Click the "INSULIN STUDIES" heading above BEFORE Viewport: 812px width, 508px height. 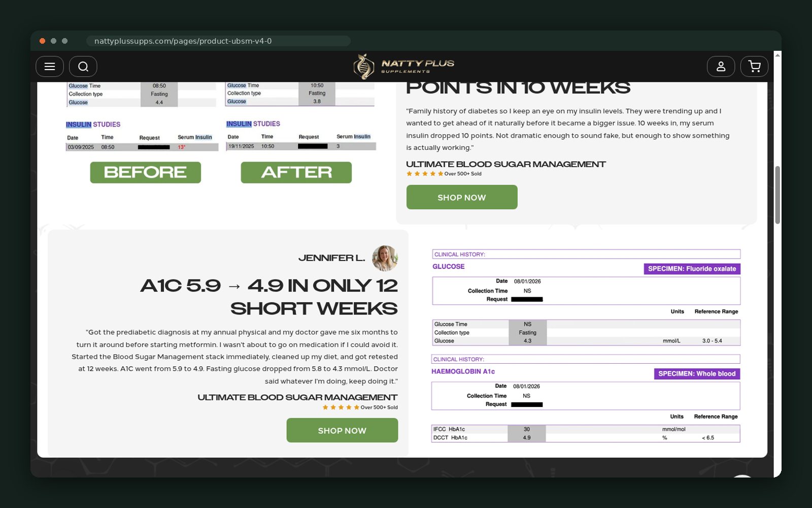click(93, 124)
